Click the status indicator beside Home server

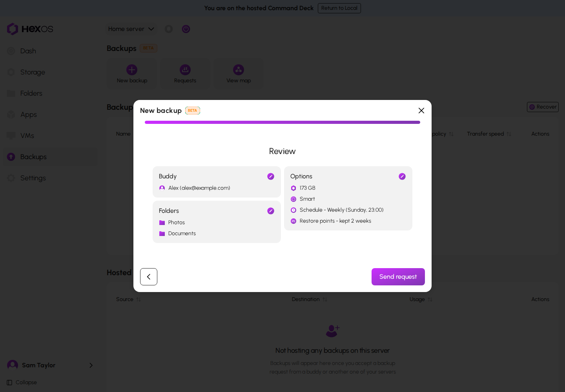point(169,29)
